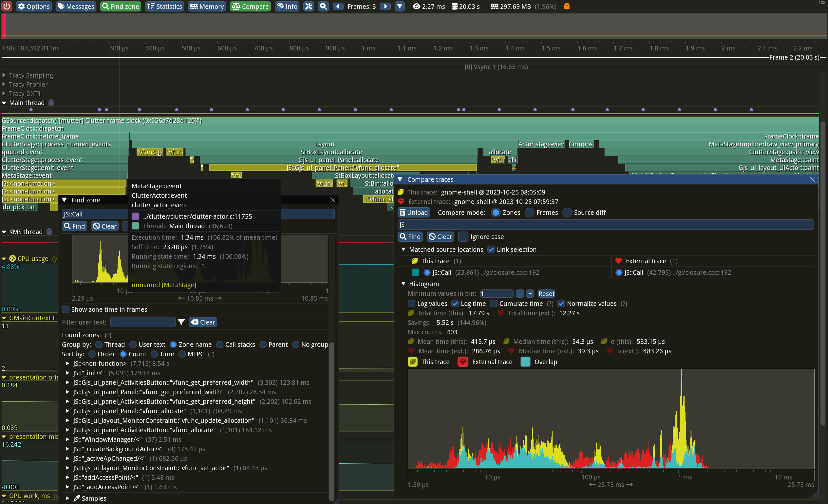Screen dimensions: 828x504
Task: Enable Ignore case in Compare traces
Action: click(463, 236)
